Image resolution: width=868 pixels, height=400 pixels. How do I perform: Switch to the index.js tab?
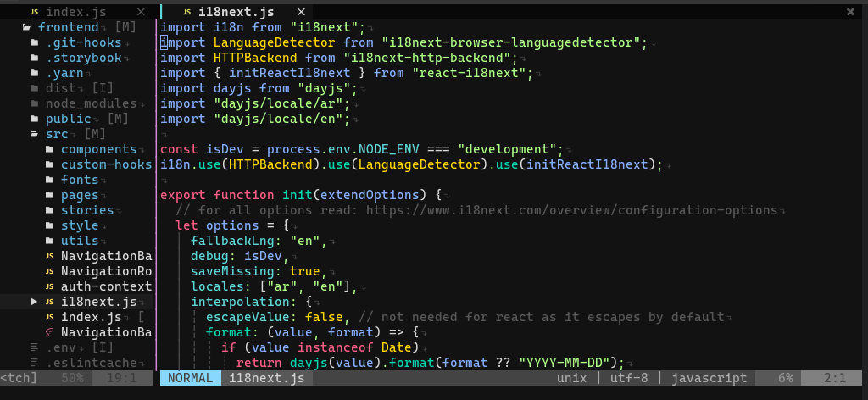75,12
